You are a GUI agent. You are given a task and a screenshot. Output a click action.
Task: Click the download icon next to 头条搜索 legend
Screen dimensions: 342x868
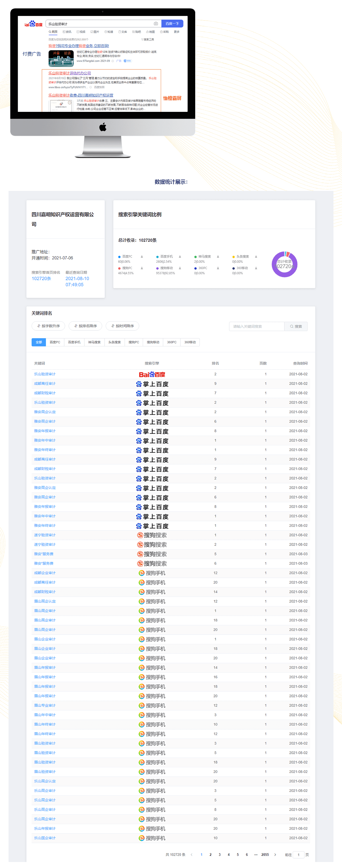click(256, 257)
